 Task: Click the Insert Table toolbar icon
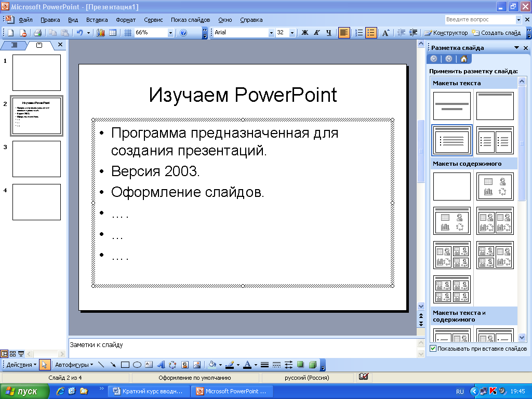pyautogui.click(x=113, y=33)
